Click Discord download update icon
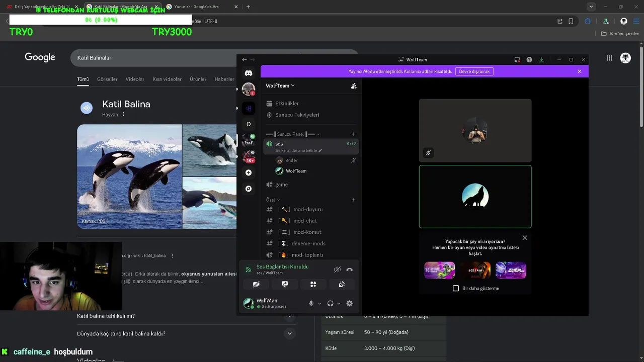Screen dimensions: 644x362 pos(541,60)
